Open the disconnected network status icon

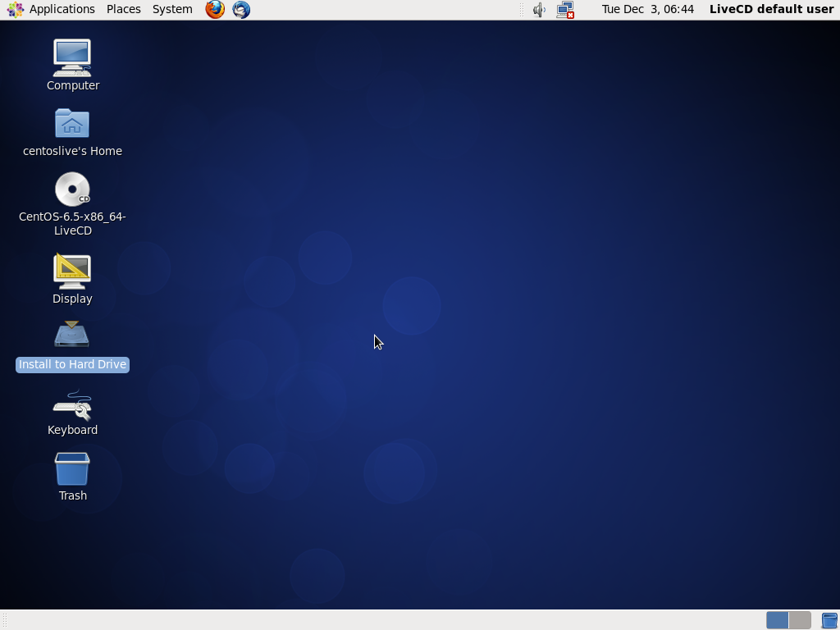point(565,10)
